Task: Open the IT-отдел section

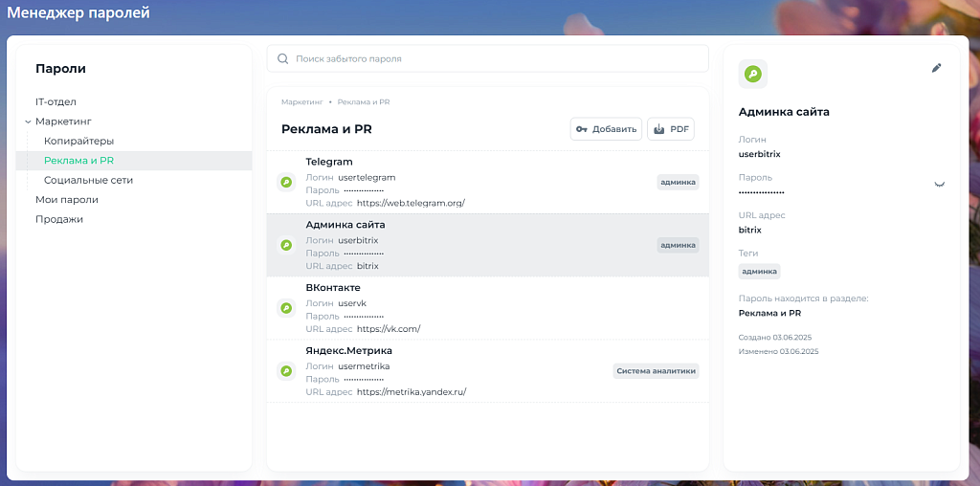Action: coord(56,101)
